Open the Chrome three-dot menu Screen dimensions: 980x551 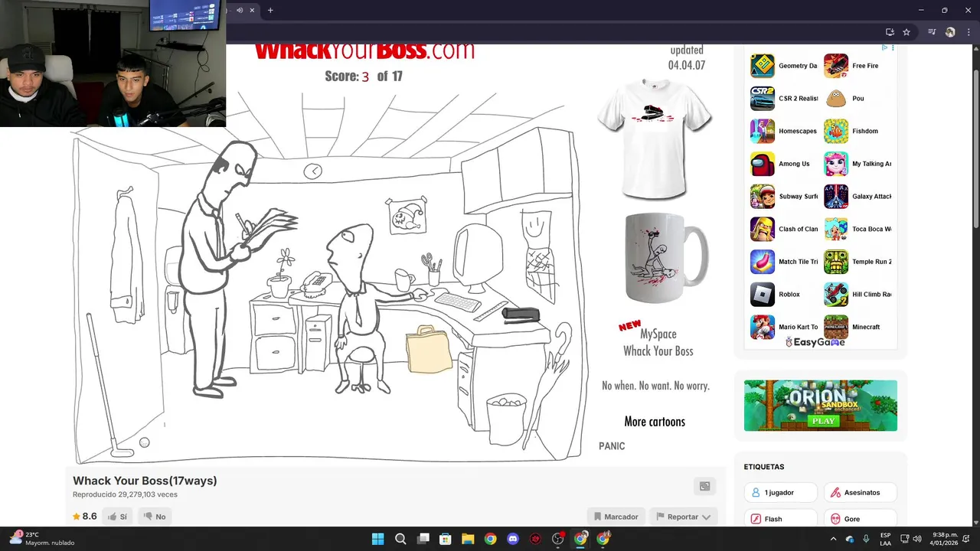point(968,32)
